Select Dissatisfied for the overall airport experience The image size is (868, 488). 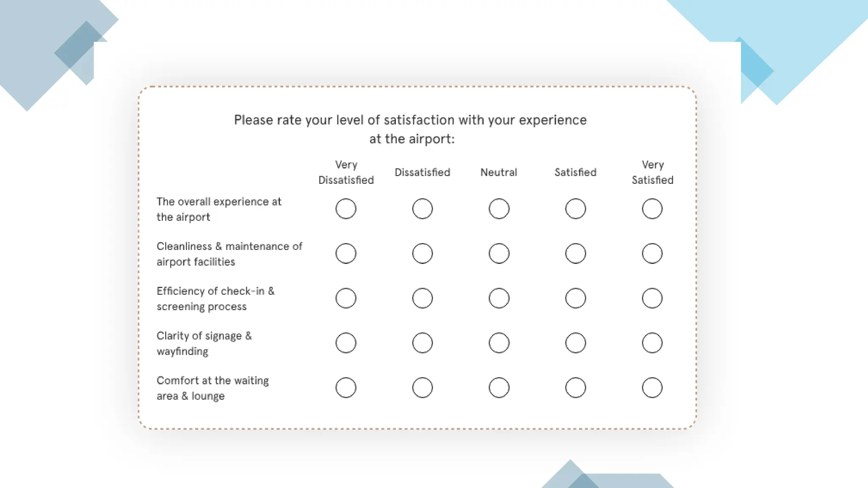tap(422, 209)
